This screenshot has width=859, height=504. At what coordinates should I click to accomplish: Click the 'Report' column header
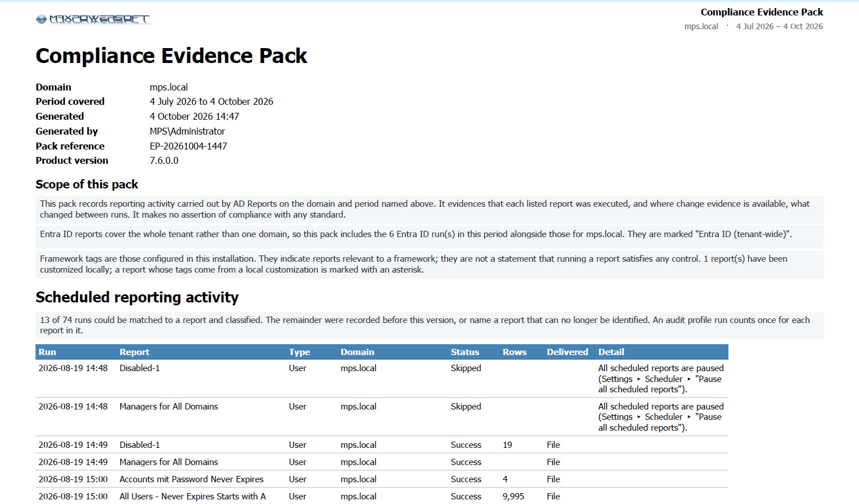point(134,352)
